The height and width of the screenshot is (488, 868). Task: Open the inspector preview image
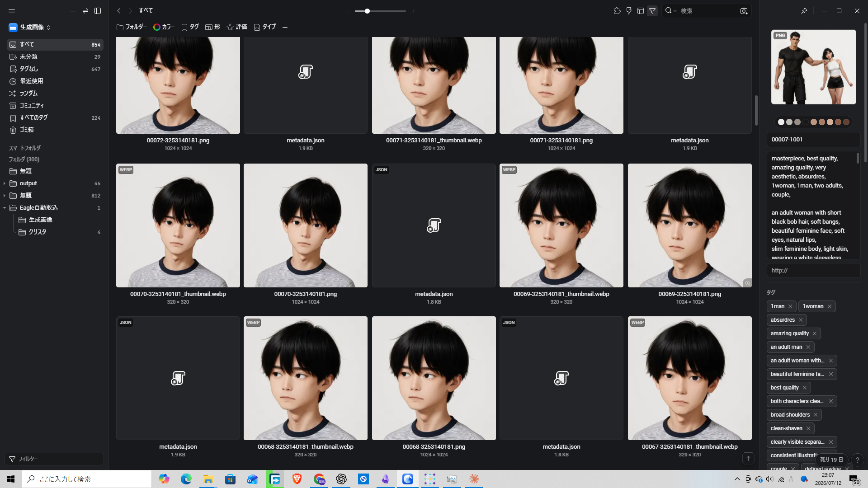(x=814, y=67)
